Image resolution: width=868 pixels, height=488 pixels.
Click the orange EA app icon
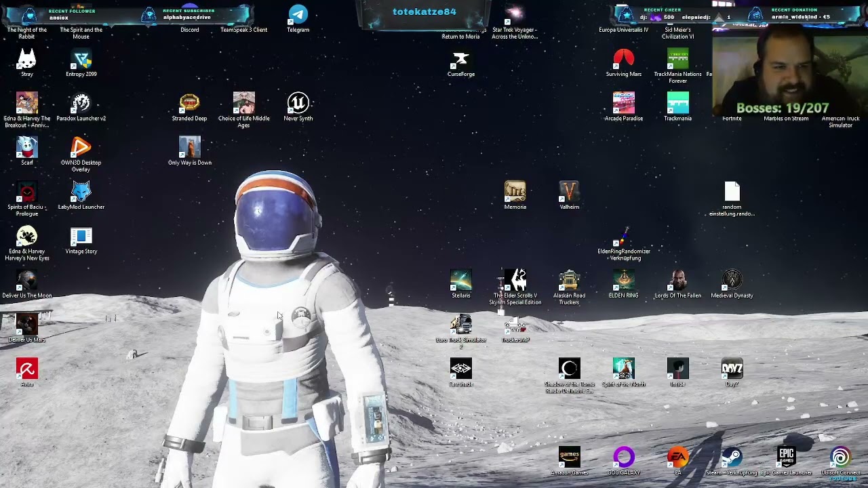coord(678,457)
